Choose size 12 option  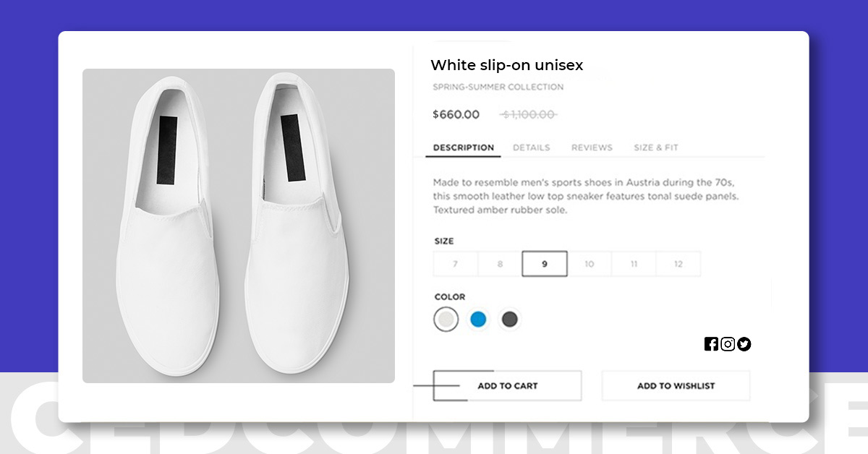tap(678, 264)
